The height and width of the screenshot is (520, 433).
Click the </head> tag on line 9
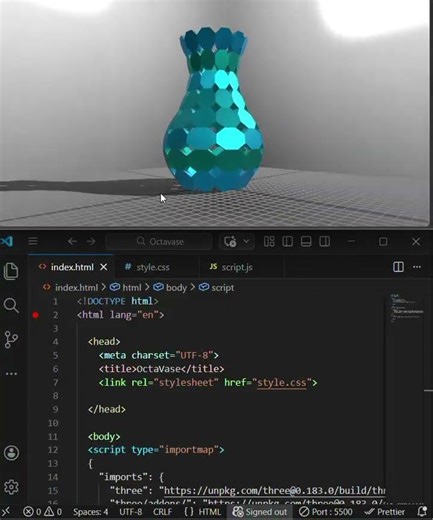coord(107,409)
